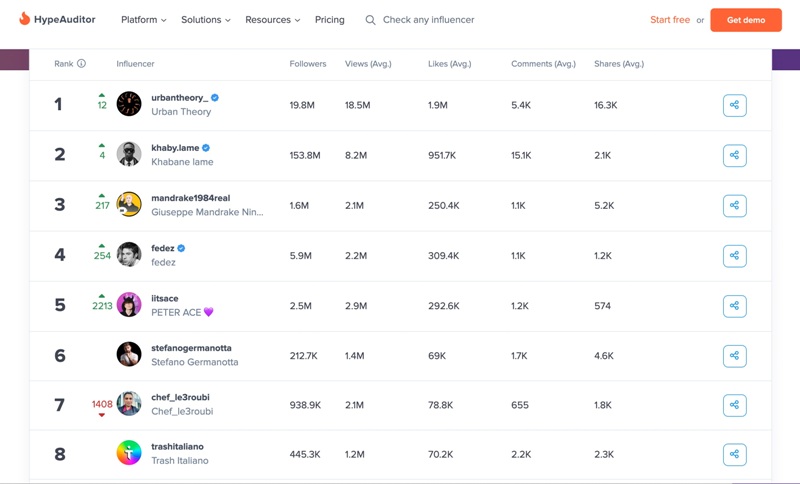Share the mandrake1984real ranking entry
This screenshot has width=800, height=484.
click(734, 205)
